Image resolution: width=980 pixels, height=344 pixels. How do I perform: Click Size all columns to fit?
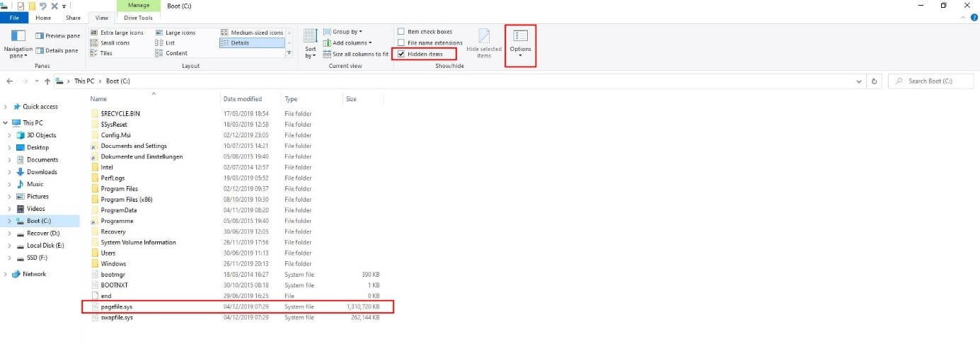point(356,54)
